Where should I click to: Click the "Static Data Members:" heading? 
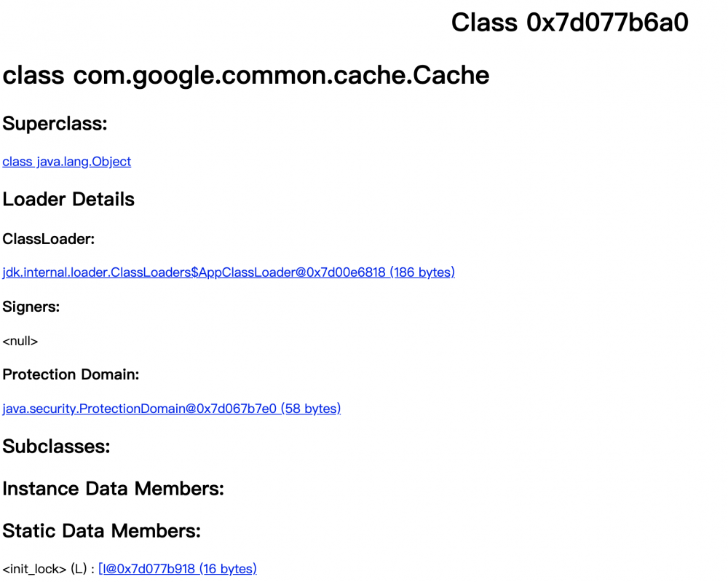[x=102, y=531]
